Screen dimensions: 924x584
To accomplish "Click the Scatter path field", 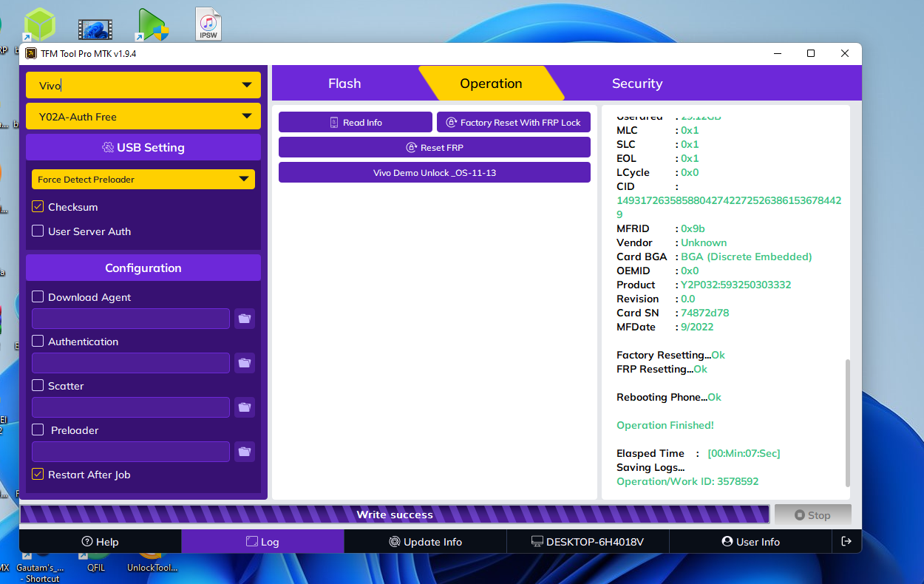I will pos(131,407).
